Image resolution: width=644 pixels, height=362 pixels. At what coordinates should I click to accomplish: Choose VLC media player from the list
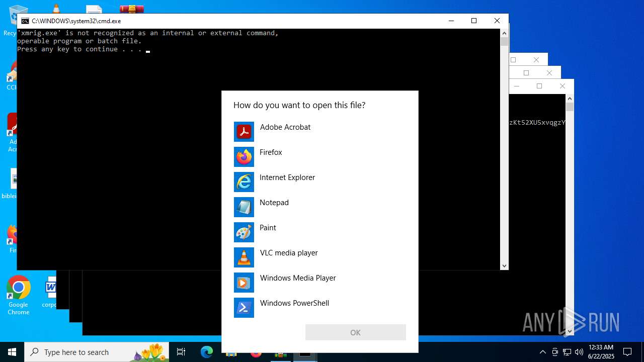(319, 257)
